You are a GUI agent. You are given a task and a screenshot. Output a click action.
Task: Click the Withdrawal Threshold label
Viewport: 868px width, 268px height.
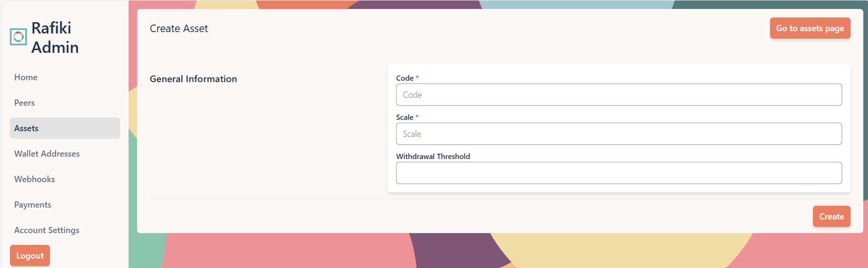pyautogui.click(x=433, y=157)
